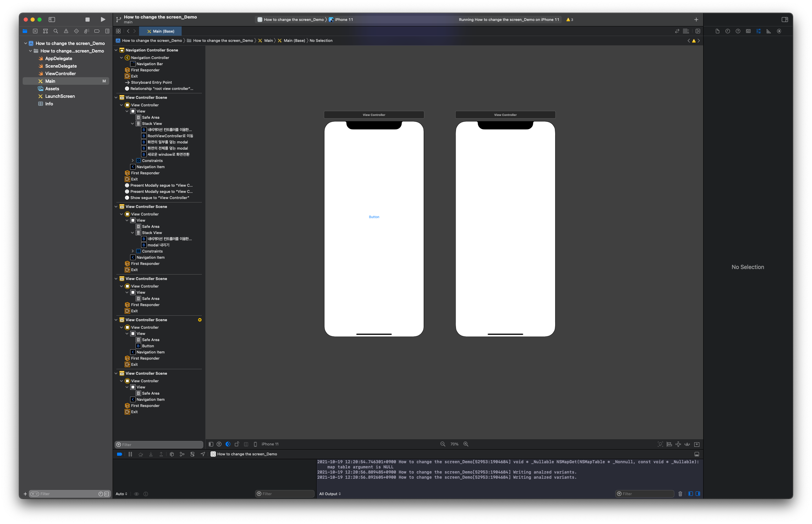The width and height of the screenshot is (812, 524).
Task: Toggle the console pane visibility
Action: tap(698, 494)
